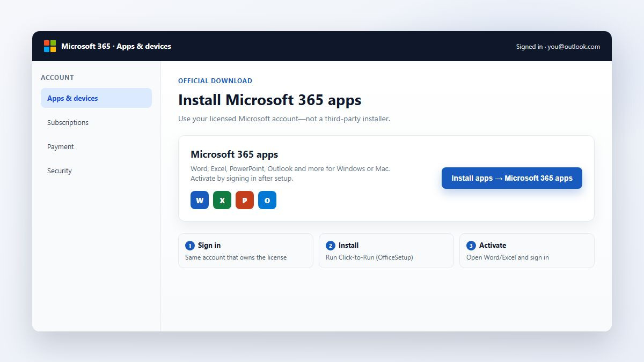Open the Excel app icon

[x=222, y=200]
